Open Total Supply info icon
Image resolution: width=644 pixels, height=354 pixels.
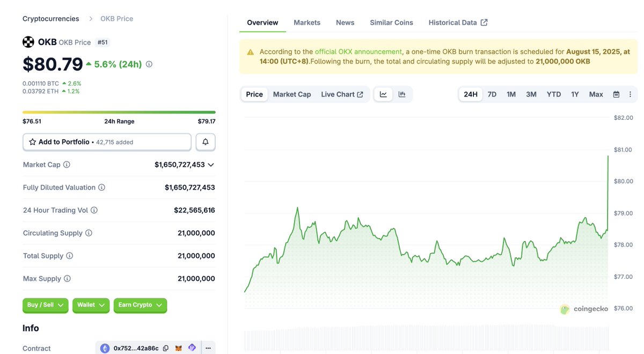pyautogui.click(x=69, y=256)
